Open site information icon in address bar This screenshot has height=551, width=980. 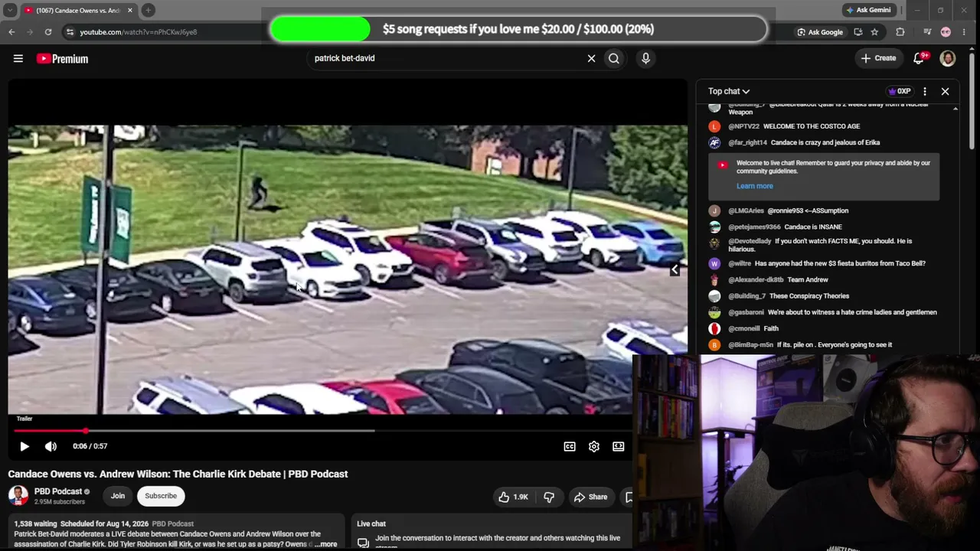point(70,32)
